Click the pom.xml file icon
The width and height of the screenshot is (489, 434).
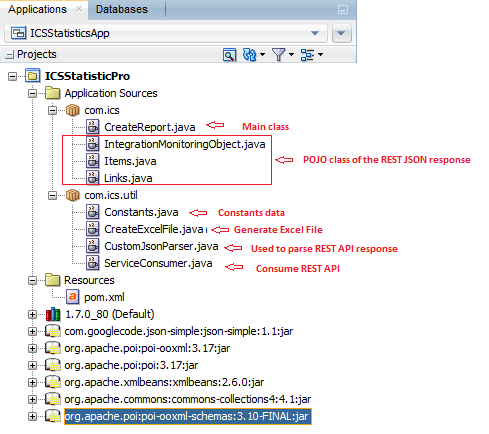pos(72,297)
